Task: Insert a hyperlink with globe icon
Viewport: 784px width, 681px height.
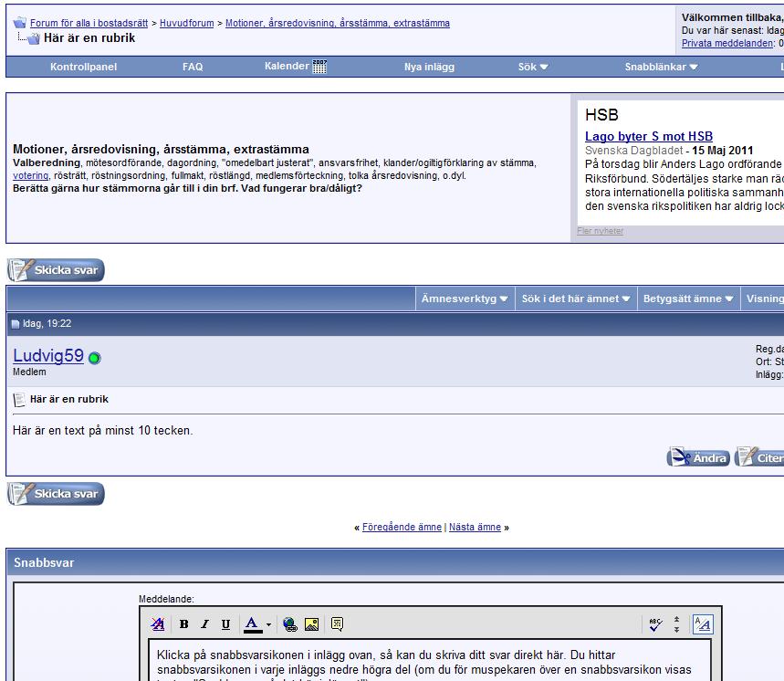Action: pos(290,624)
